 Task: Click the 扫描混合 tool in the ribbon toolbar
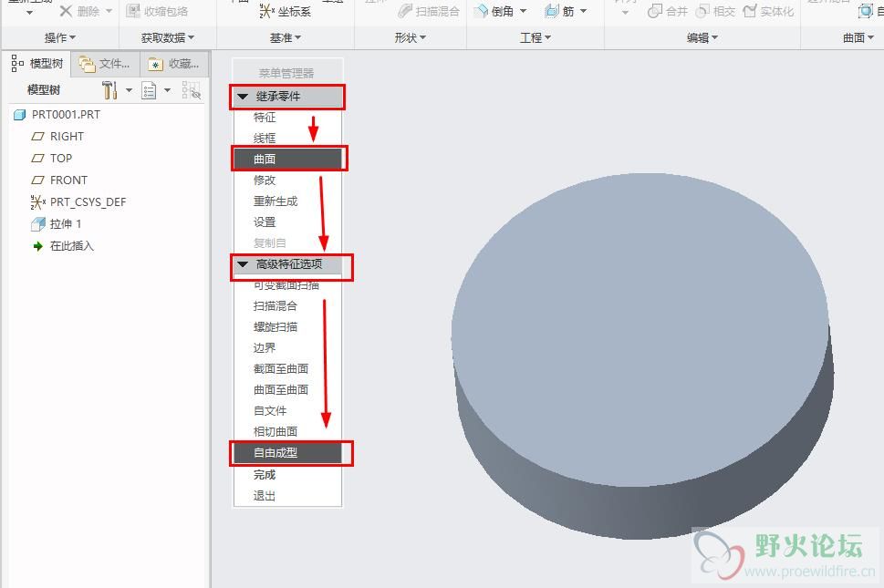coord(429,11)
